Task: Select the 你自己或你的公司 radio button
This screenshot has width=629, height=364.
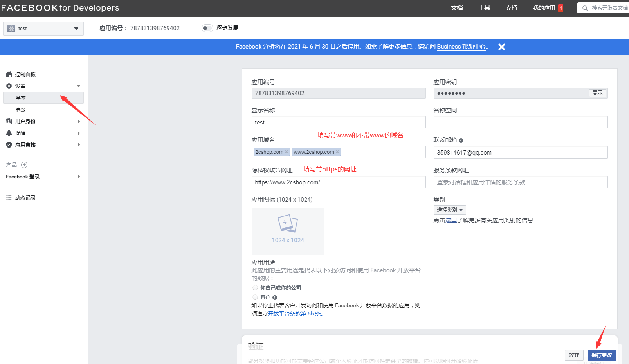Action: (x=255, y=288)
